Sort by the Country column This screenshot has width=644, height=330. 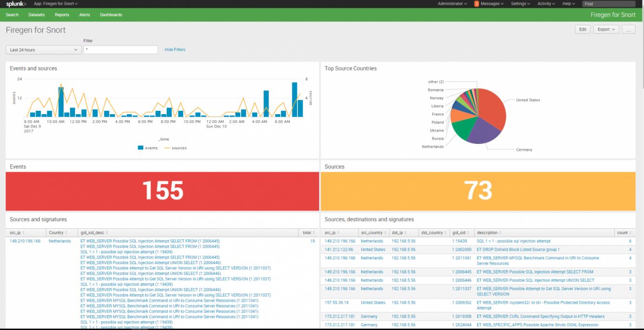(58, 233)
